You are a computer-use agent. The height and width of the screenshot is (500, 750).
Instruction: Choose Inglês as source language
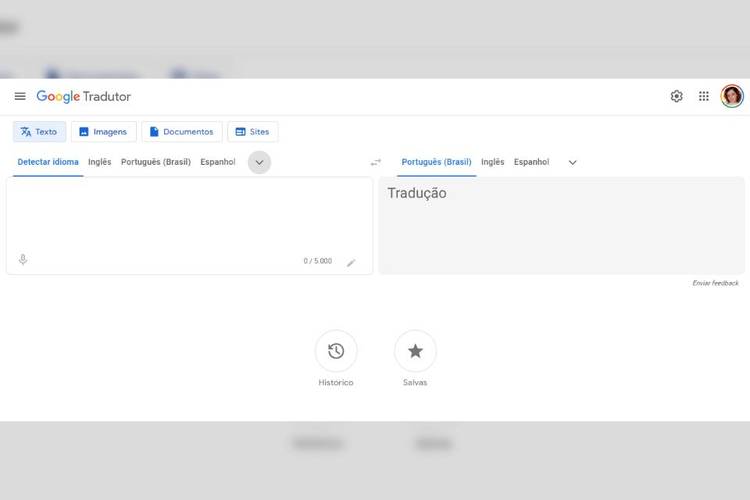click(x=99, y=162)
